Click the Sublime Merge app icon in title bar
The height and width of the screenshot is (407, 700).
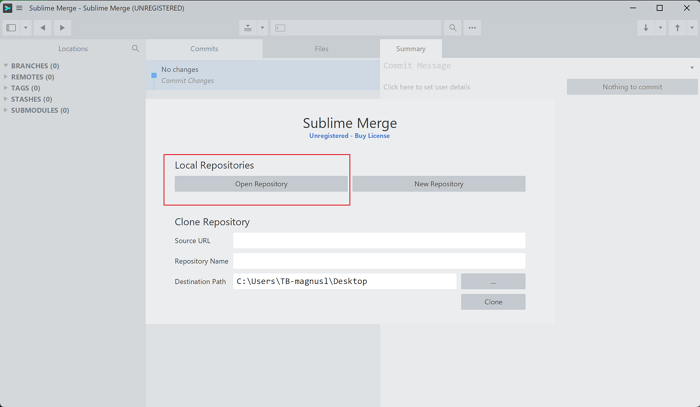8,8
